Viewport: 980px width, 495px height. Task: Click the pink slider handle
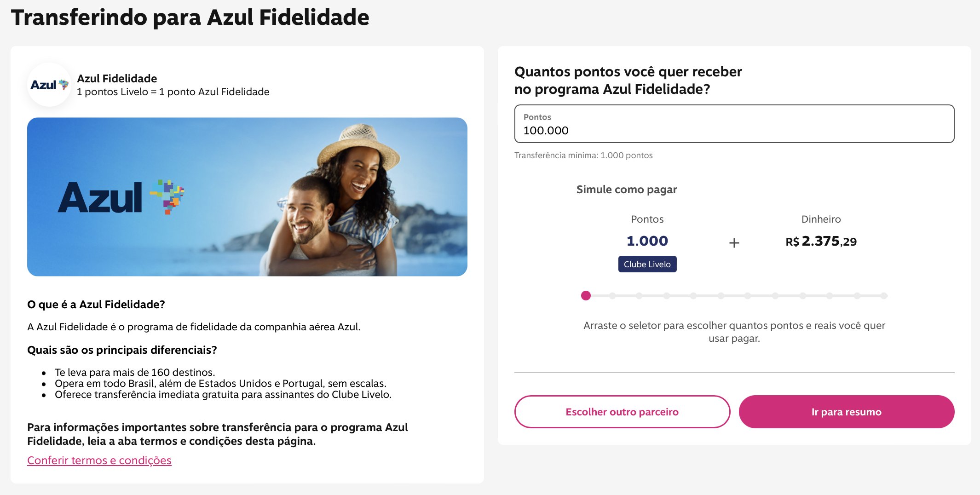click(586, 296)
